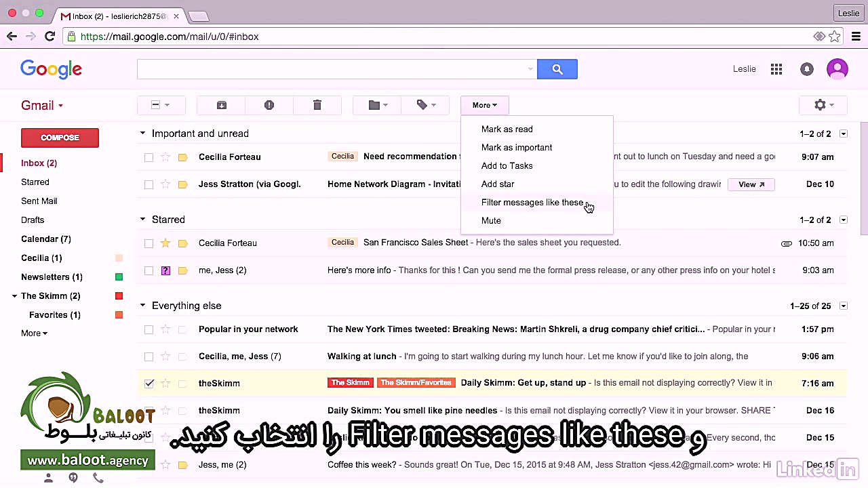Image resolution: width=868 pixels, height=488 pixels.
Task: Check the 'Walking at lunch' conversation
Action: coord(149,357)
